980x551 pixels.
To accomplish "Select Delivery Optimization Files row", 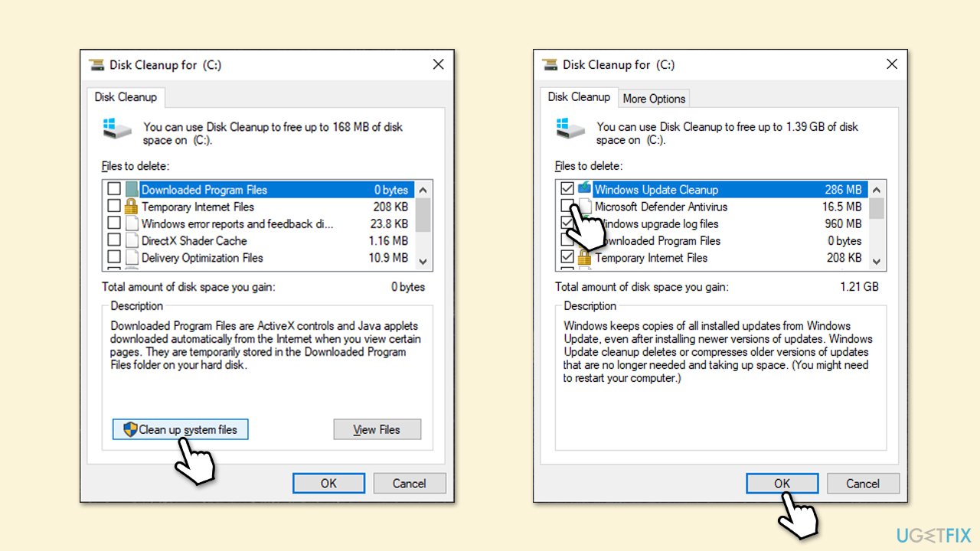I will (260, 257).
